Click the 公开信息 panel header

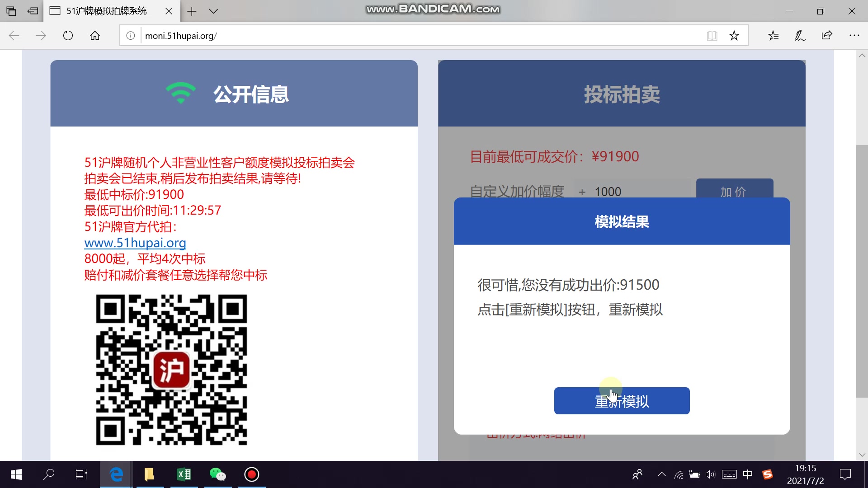click(234, 94)
